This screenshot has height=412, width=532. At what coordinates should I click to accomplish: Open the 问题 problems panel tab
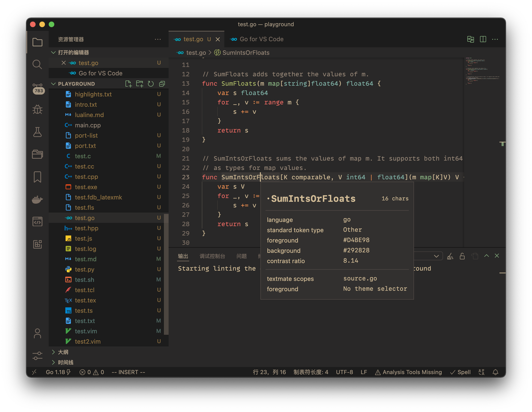pos(241,256)
